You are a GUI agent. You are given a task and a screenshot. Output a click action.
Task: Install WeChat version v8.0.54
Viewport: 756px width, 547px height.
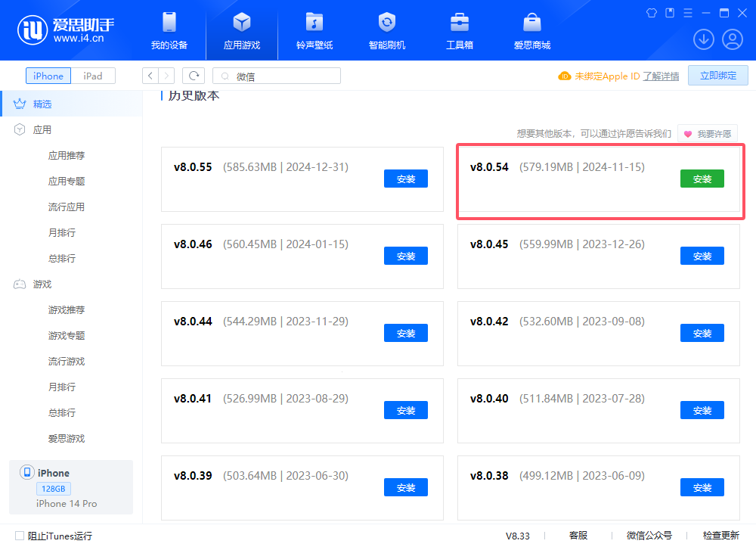click(x=702, y=179)
